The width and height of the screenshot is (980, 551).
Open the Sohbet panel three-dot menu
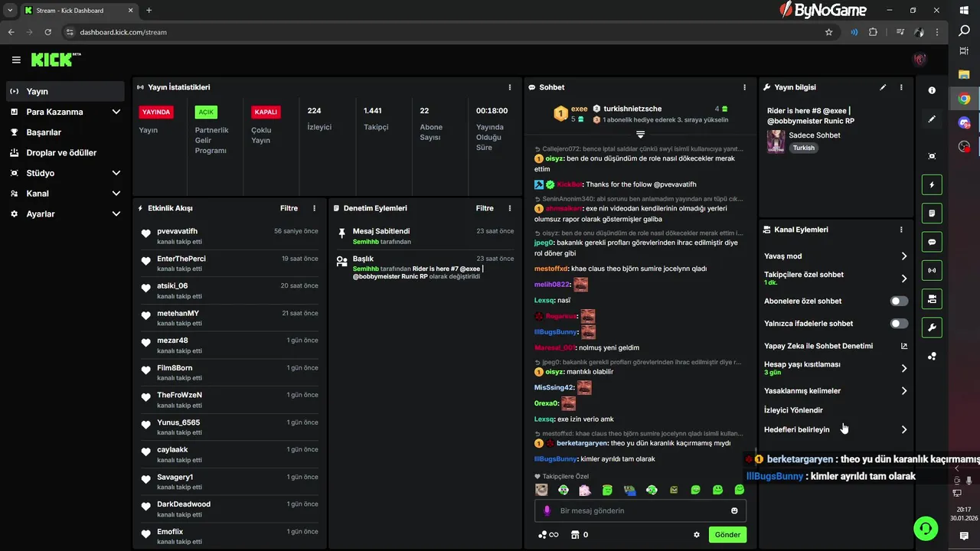point(744,87)
